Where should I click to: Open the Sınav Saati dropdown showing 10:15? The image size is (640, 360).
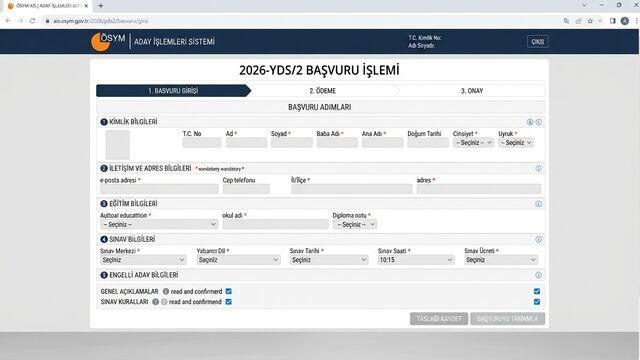pyautogui.click(x=416, y=260)
